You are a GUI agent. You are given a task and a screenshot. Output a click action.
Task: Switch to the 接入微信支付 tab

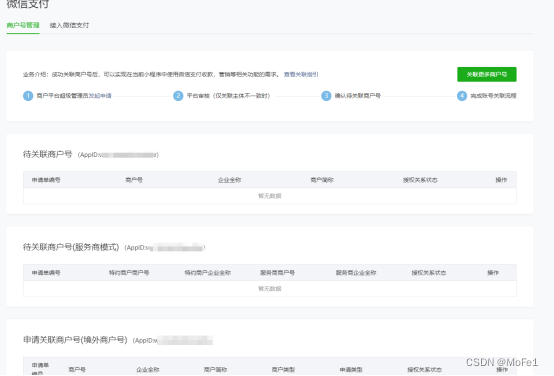click(x=69, y=25)
